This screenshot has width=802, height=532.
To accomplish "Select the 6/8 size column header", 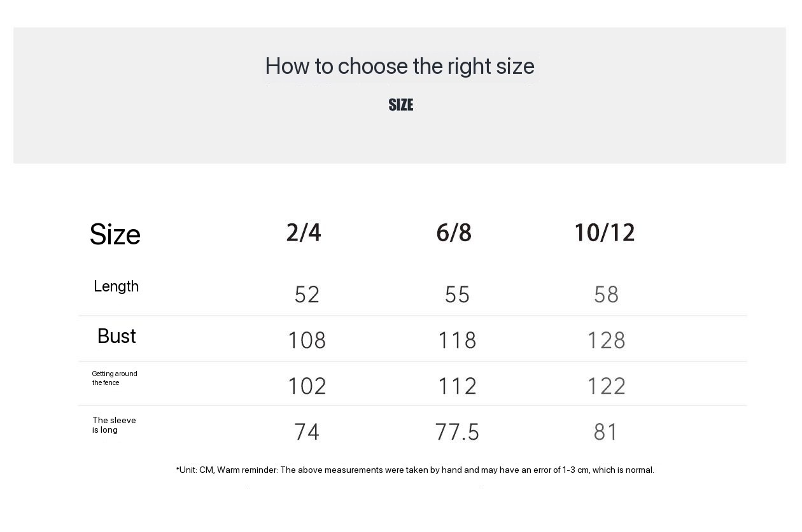I will point(454,233).
